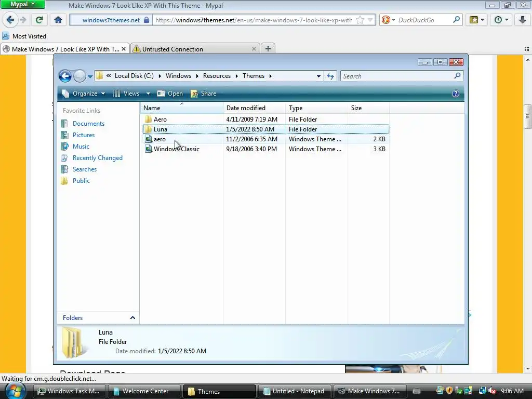Click Local Disk (C:) breadcrumb
This screenshot has width=532, height=399.
(x=134, y=76)
